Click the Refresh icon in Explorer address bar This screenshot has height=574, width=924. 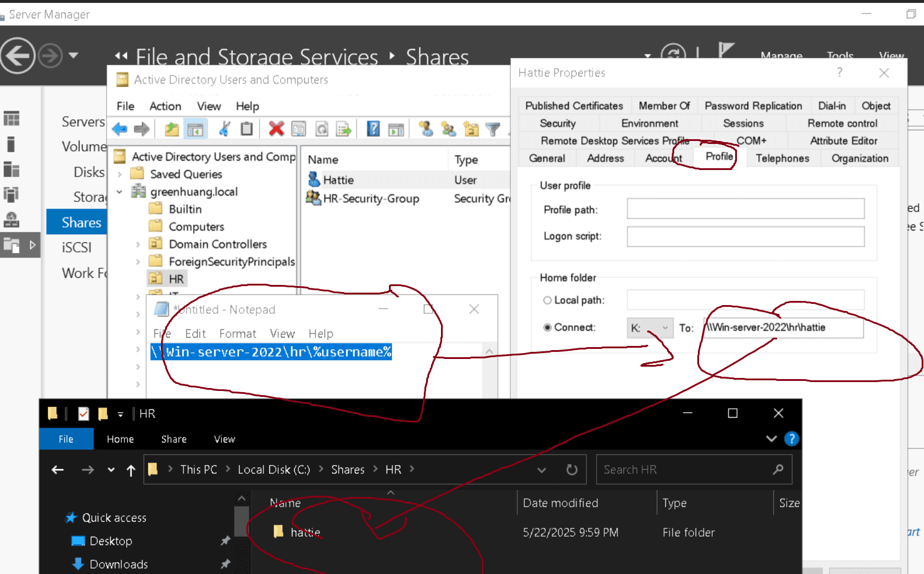click(572, 470)
